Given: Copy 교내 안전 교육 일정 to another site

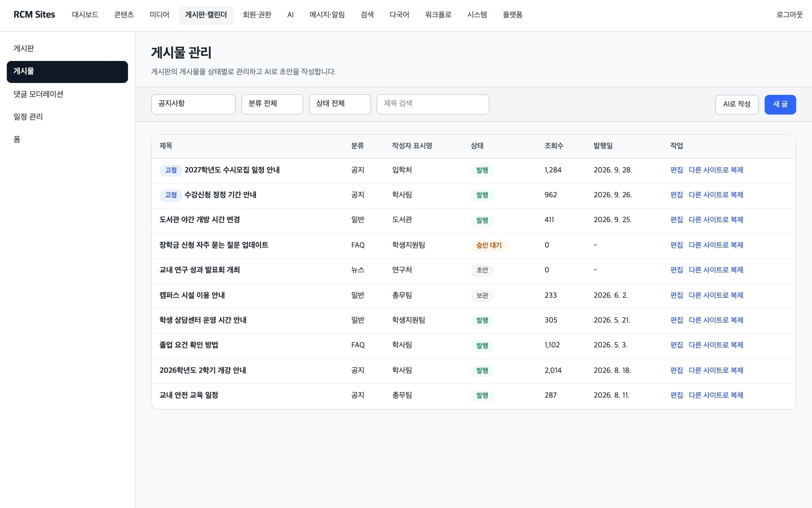Looking at the screenshot, I should 716,395.
